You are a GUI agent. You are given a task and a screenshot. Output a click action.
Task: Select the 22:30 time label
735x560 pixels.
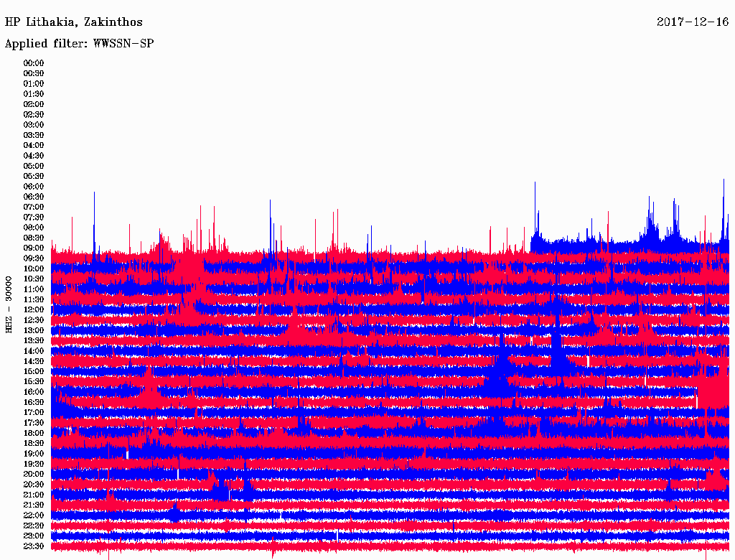click(x=34, y=526)
